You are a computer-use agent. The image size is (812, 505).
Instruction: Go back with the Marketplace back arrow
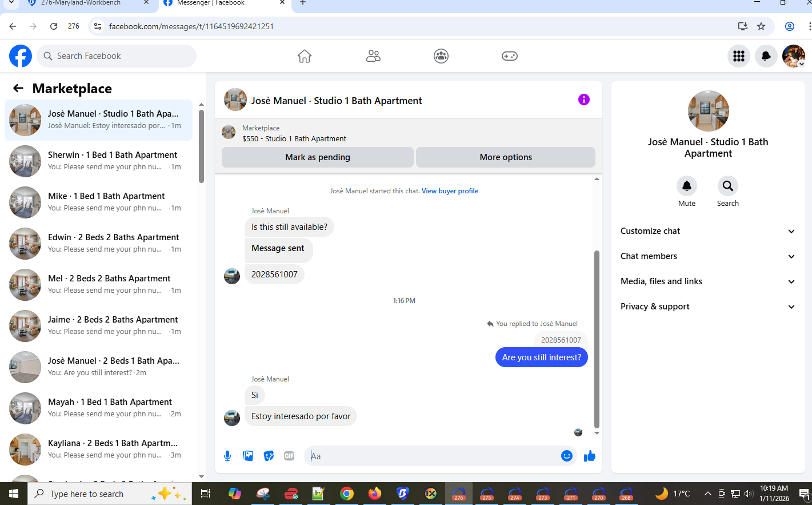pos(18,88)
